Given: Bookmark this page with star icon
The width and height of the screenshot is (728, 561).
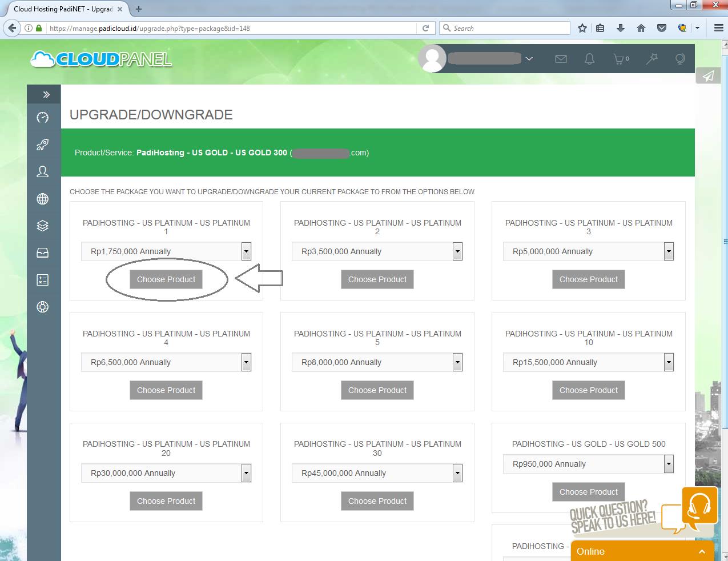Looking at the screenshot, I should (582, 28).
